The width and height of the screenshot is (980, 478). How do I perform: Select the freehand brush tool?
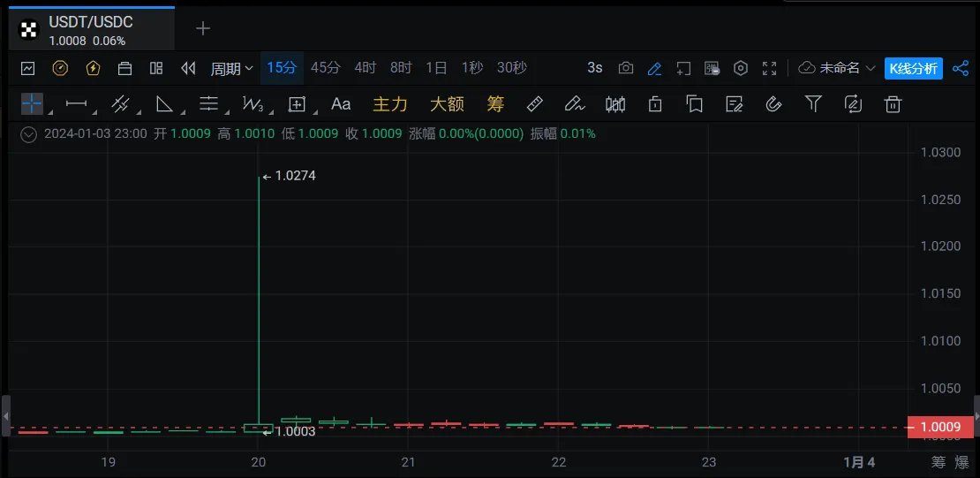coord(575,104)
